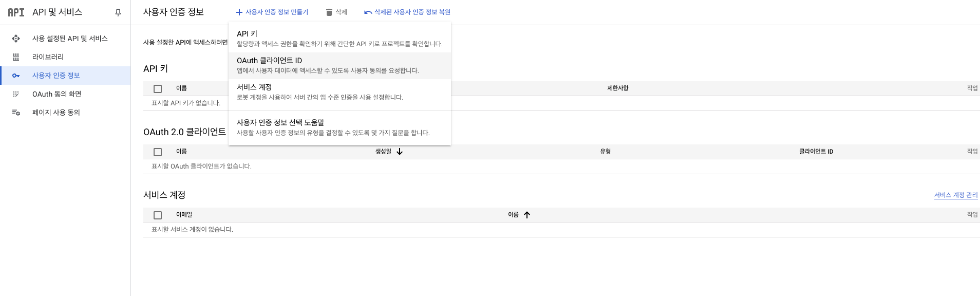Click the 페이지 사용 동의 settings icon
The image size is (980, 296).
tap(16, 113)
